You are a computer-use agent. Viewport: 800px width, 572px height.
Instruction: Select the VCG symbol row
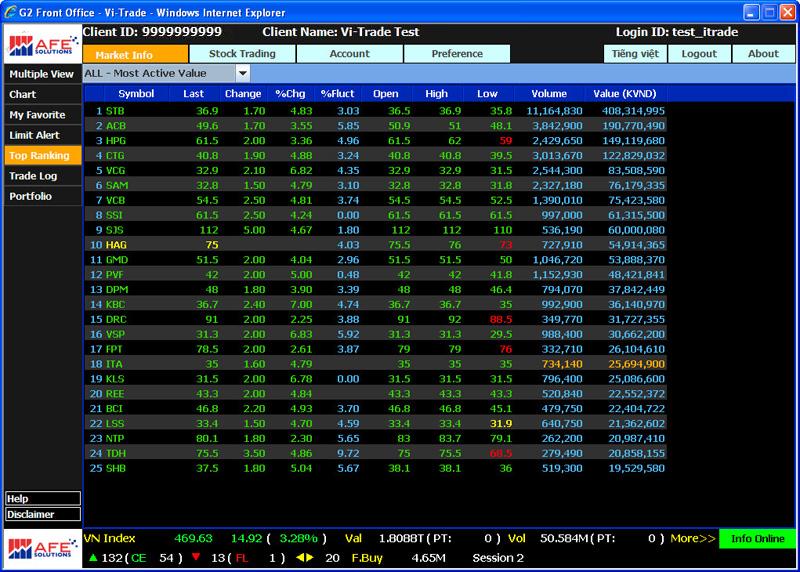pyautogui.click(x=375, y=170)
